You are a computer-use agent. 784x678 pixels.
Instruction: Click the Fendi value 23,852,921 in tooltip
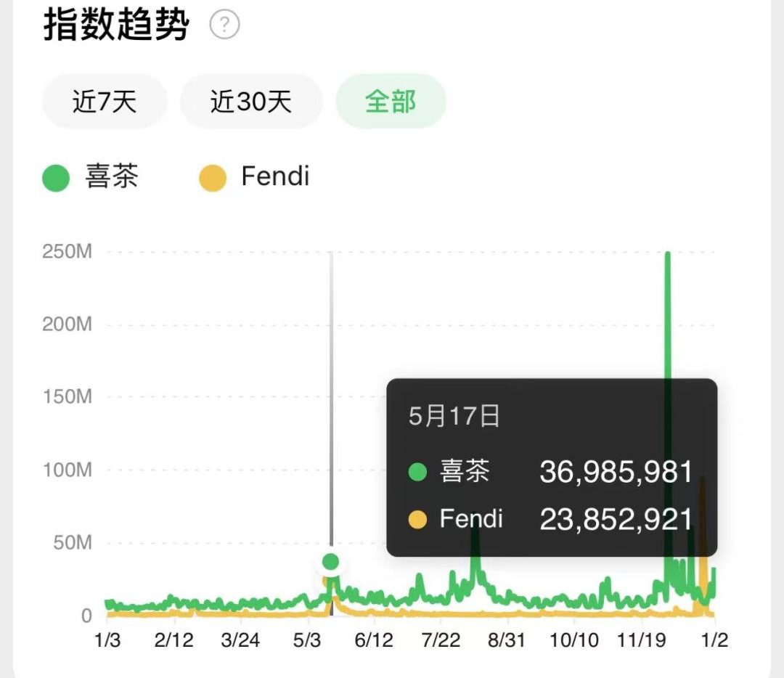[x=616, y=520]
